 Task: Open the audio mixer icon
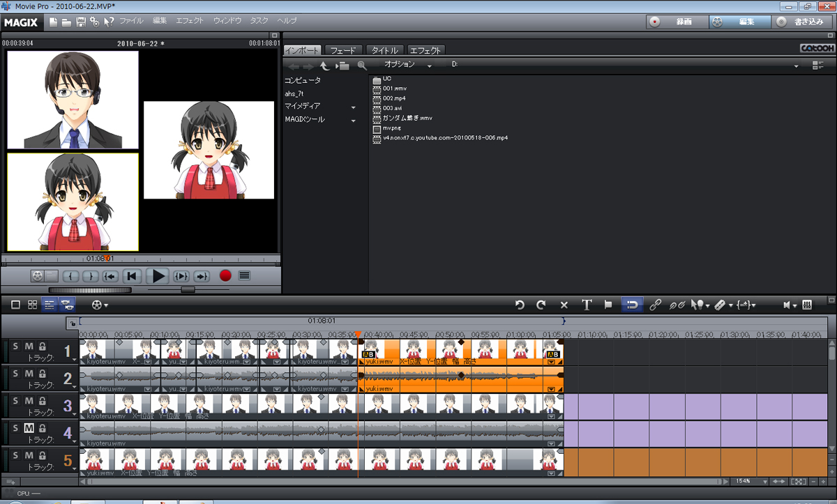pos(807,305)
